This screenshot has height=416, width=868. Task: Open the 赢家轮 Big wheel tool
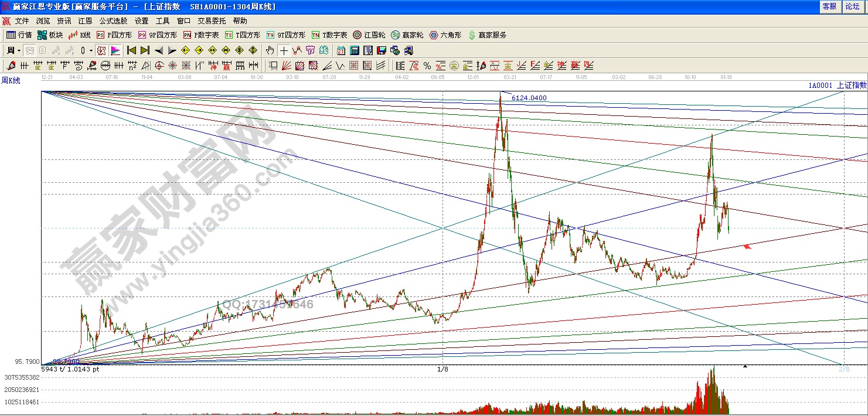pyautogui.click(x=407, y=35)
